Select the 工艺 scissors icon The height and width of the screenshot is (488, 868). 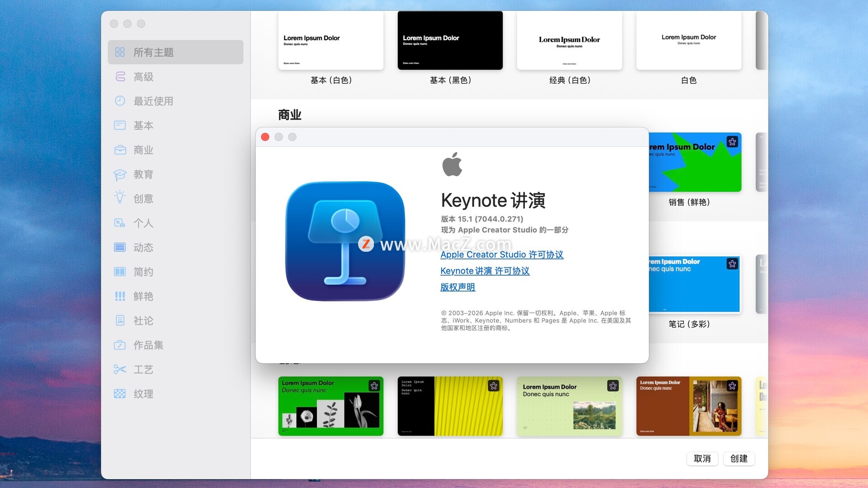(x=120, y=370)
